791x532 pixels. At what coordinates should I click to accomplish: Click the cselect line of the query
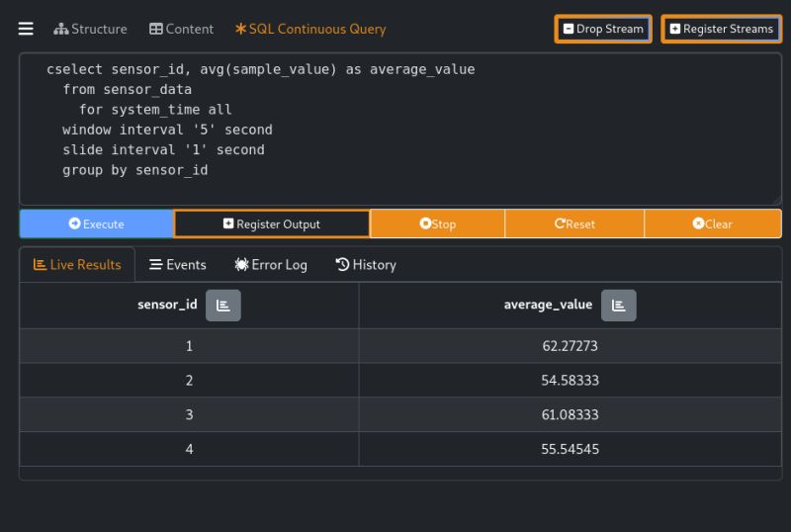pos(261,69)
